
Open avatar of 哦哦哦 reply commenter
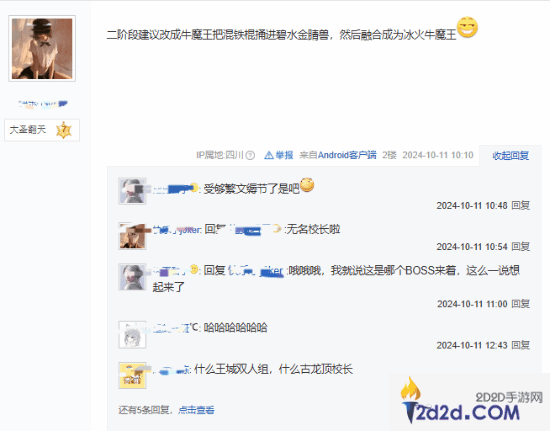[132, 277]
